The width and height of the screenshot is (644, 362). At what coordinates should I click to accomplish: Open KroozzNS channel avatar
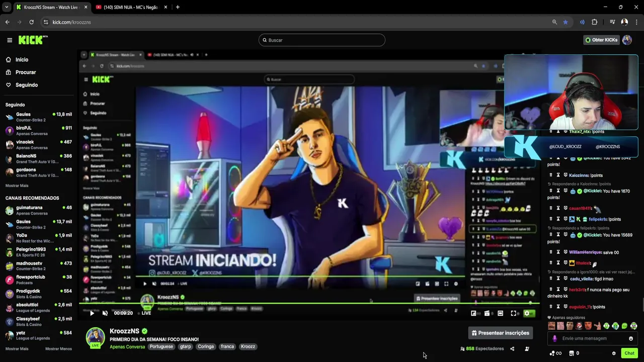(95, 338)
